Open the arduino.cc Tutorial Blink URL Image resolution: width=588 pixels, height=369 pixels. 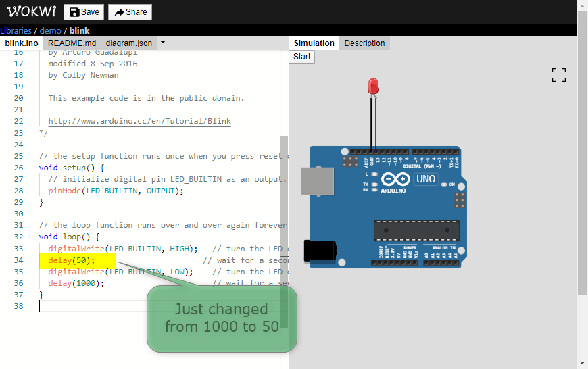point(139,121)
